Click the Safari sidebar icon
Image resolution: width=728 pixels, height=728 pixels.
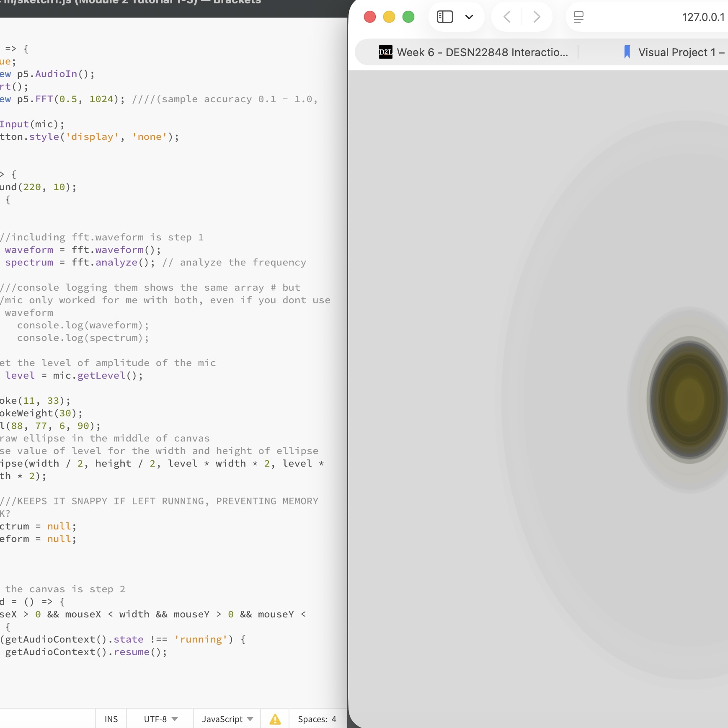[x=444, y=17]
